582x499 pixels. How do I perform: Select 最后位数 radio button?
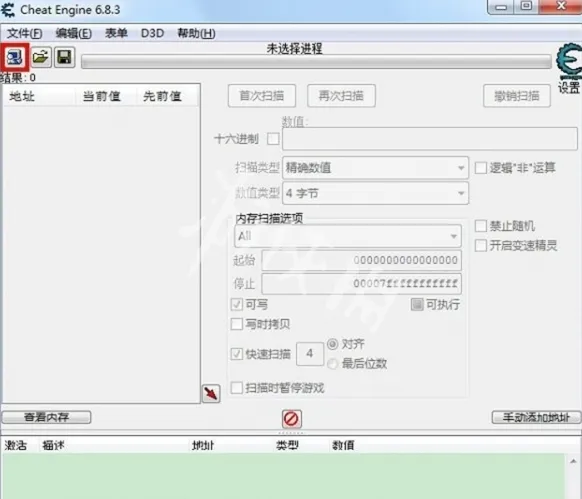point(333,363)
